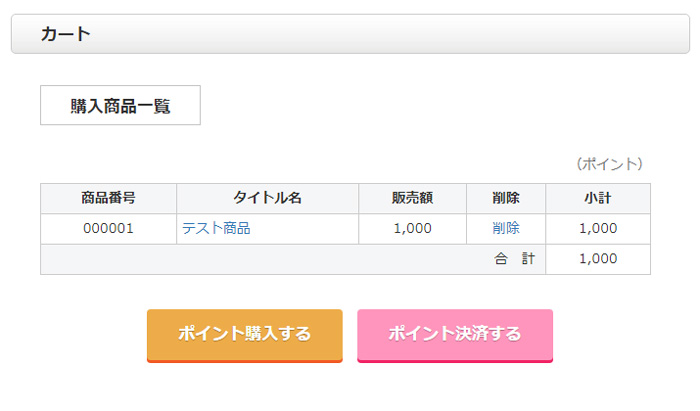Select the 購入商品一覧 tab label
The image size is (700, 411).
tap(120, 106)
